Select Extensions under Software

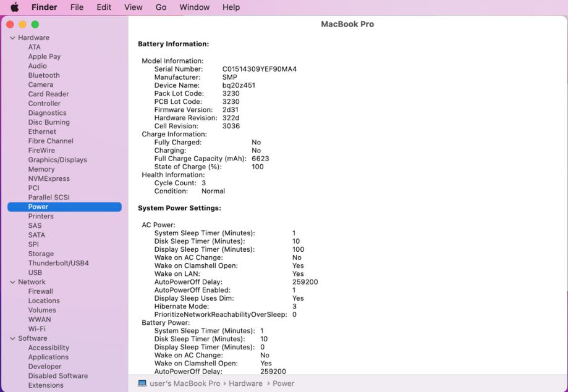point(46,385)
